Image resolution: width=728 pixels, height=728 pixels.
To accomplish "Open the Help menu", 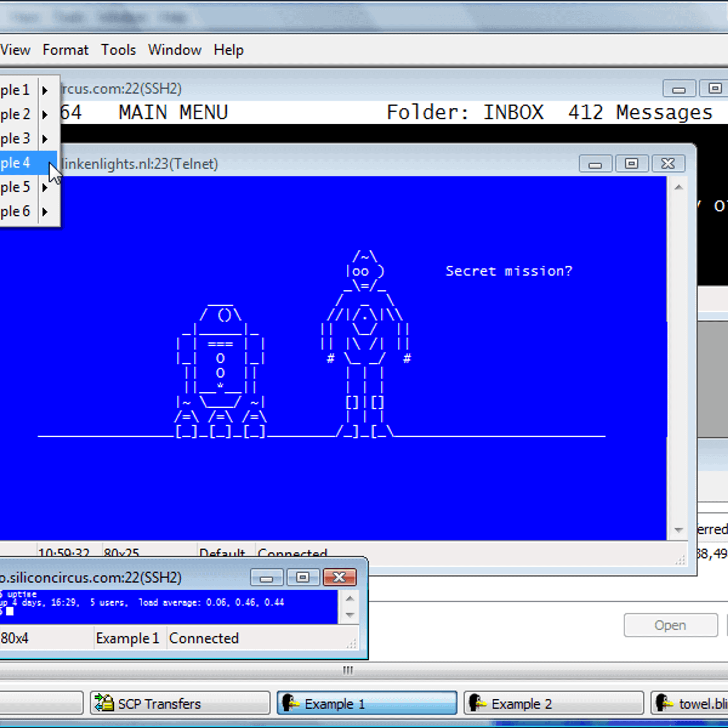I will pyautogui.click(x=228, y=50).
